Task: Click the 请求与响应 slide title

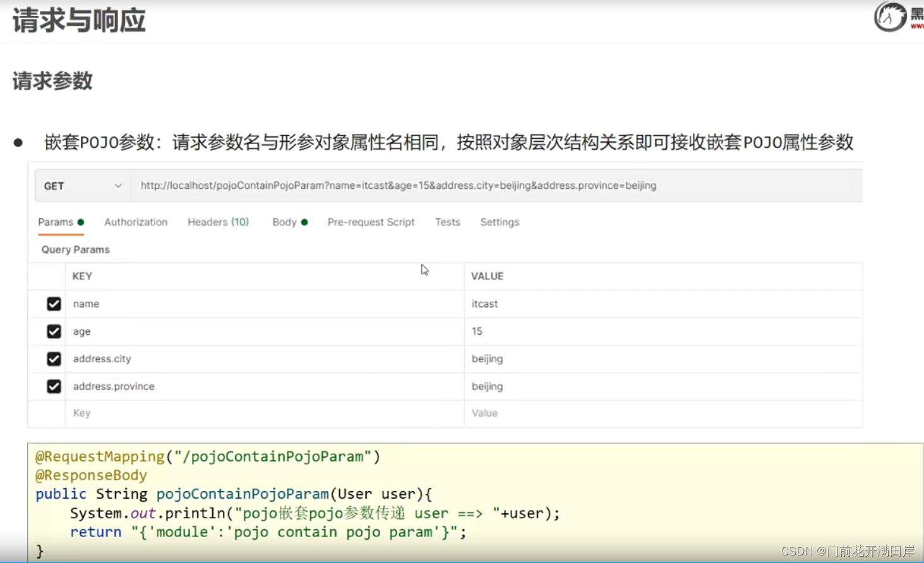Action: [x=79, y=20]
